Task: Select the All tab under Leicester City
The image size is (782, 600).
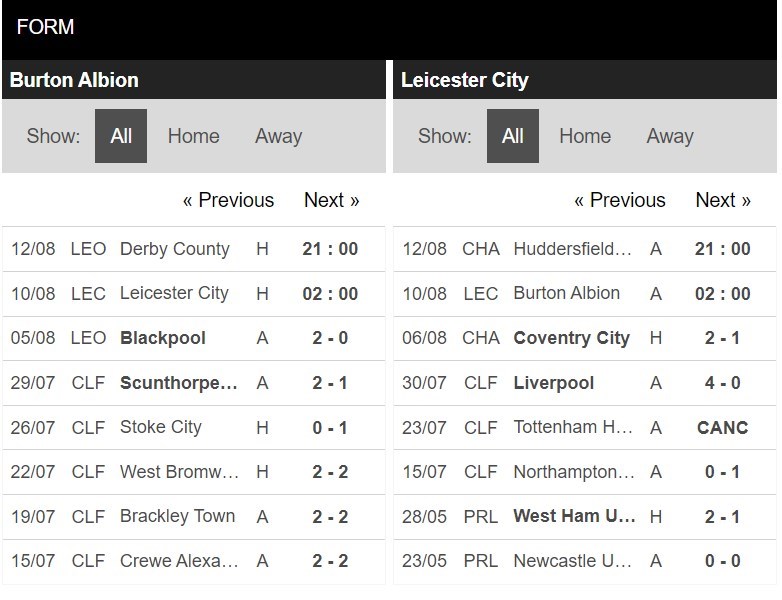Action: click(x=513, y=136)
